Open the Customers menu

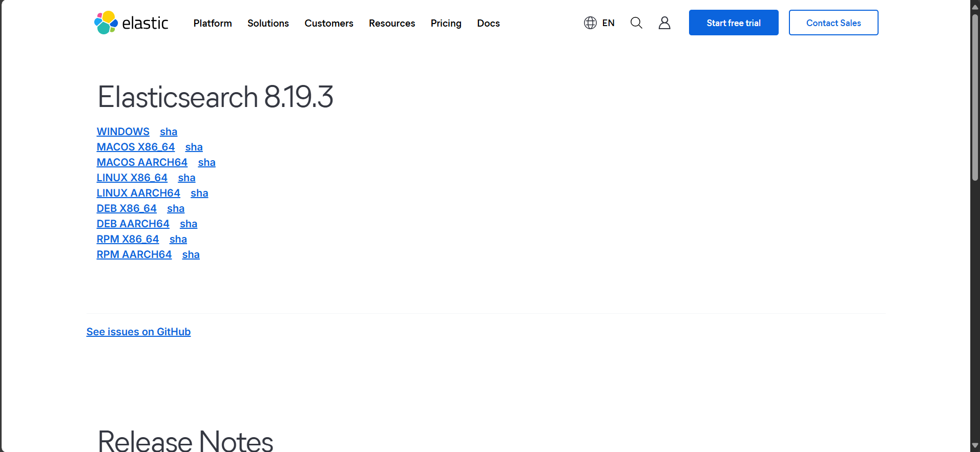pyautogui.click(x=329, y=23)
